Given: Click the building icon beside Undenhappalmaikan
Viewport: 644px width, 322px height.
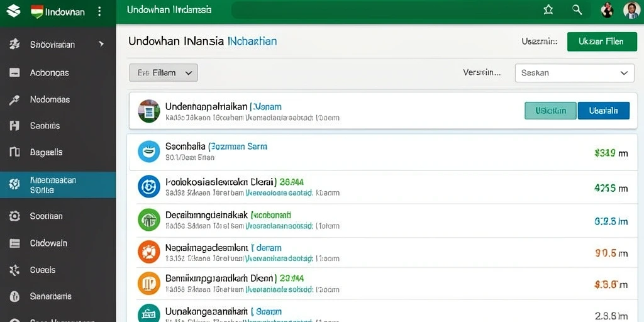Looking at the screenshot, I should pyautogui.click(x=148, y=111).
